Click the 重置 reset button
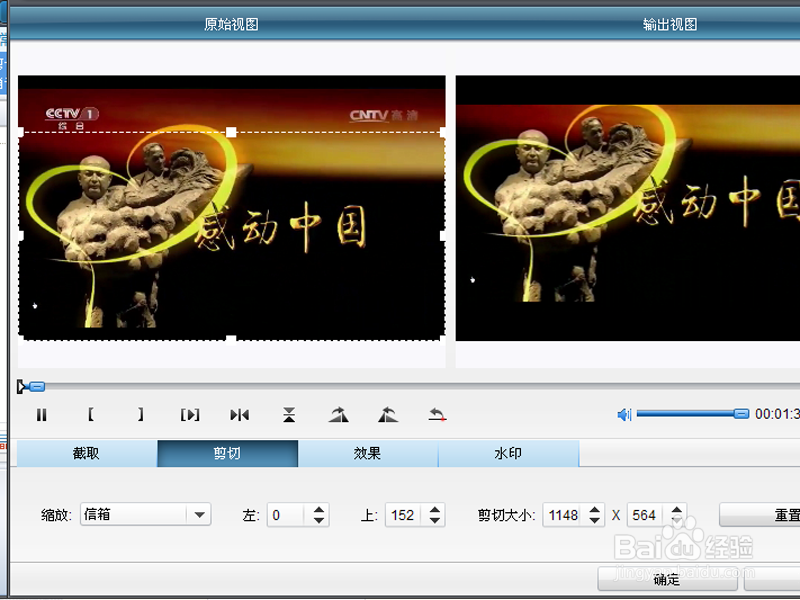This screenshot has height=600, width=800. [760, 514]
